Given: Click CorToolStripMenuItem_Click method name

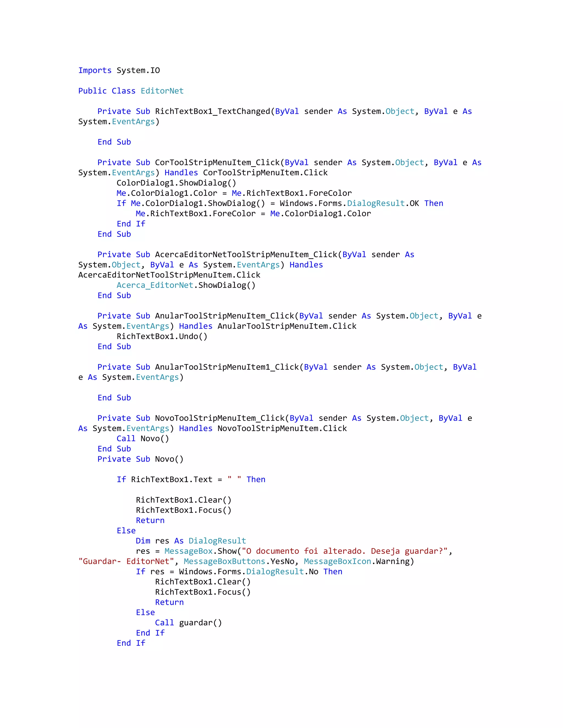Looking at the screenshot, I should pos(217,163).
